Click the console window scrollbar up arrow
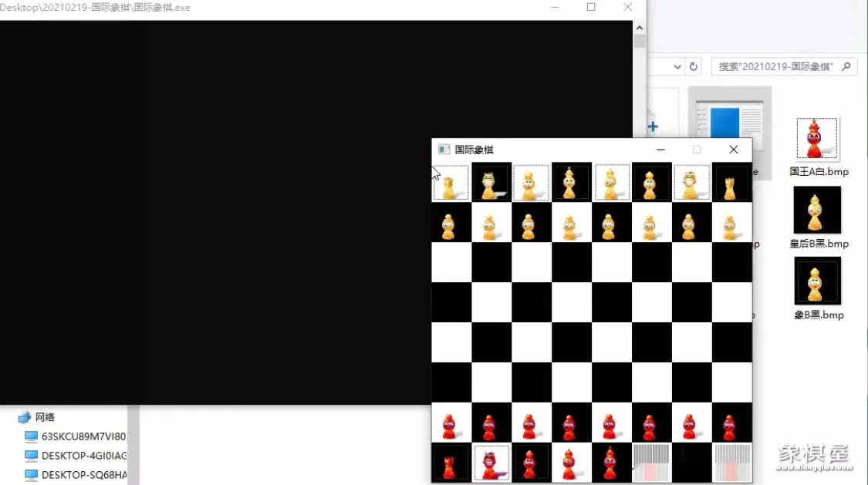Screen dimensions: 868x485 pyautogui.click(x=639, y=28)
